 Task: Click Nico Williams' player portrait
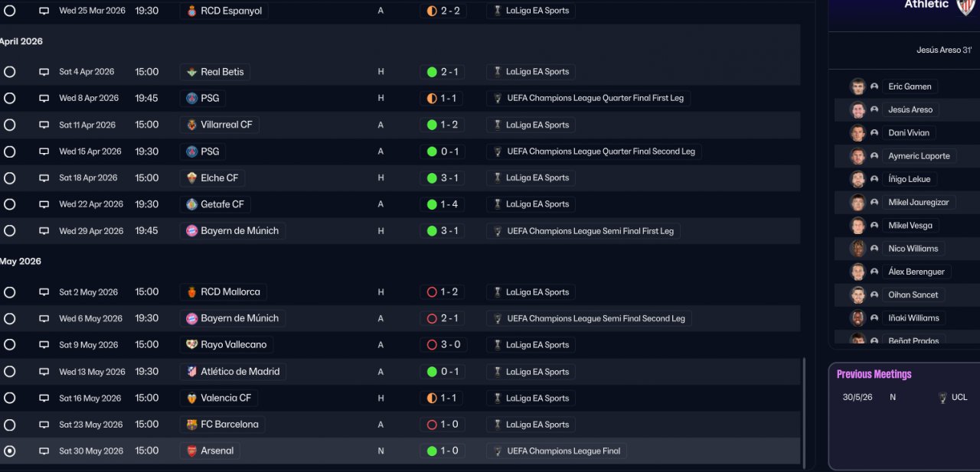(857, 249)
